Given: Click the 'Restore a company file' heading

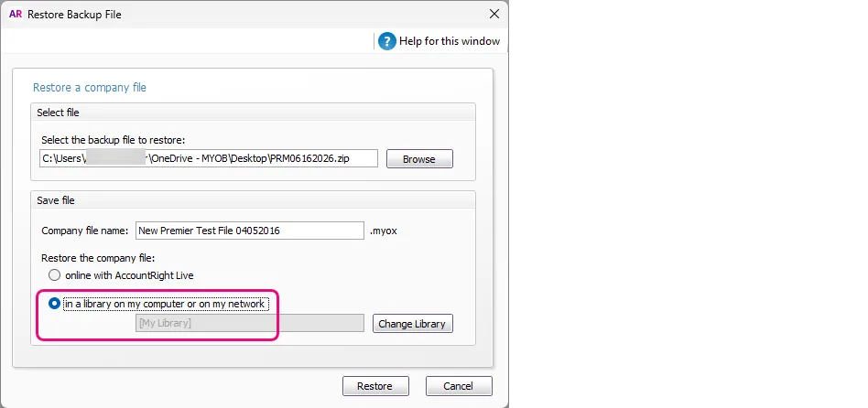Looking at the screenshot, I should click(x=90, y=87).
